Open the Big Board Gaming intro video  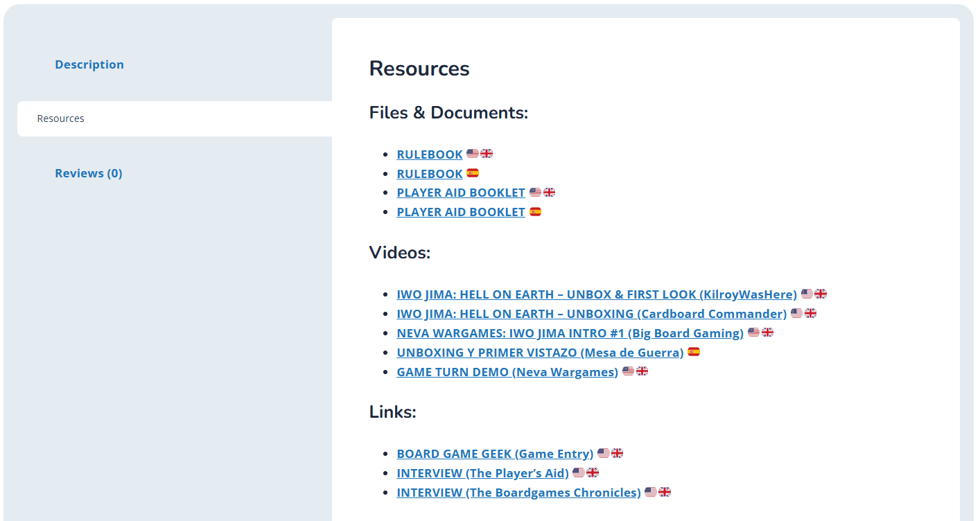[x=570, y=333]
